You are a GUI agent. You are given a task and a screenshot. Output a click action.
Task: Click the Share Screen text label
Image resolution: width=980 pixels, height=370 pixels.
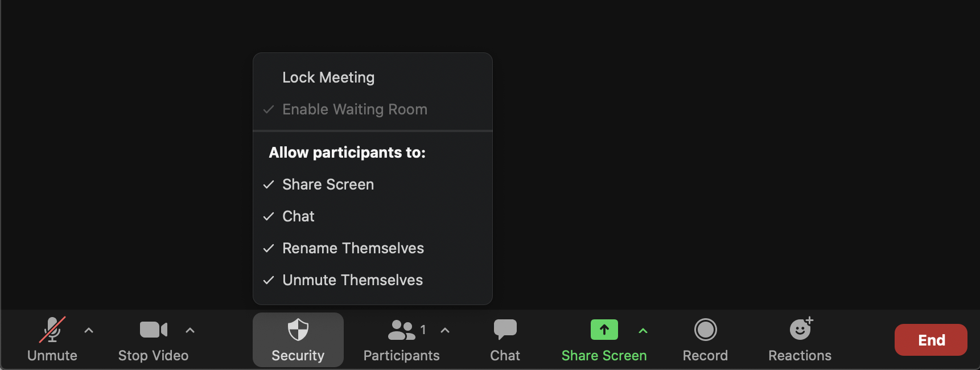[604, 356]
